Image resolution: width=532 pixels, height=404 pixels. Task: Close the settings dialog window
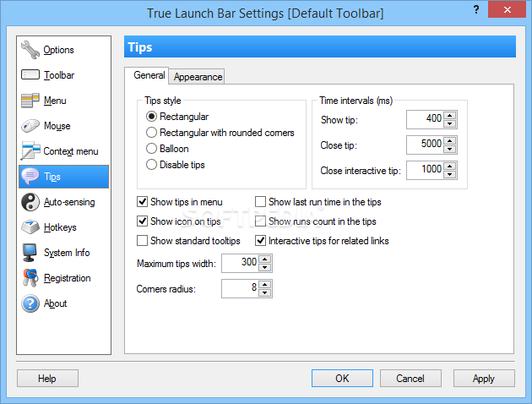coord(507,9)
